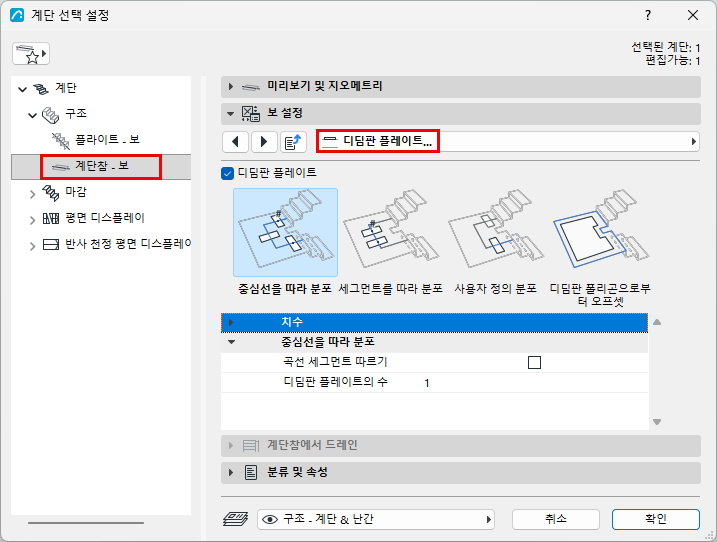Expand the 분류 및 속성 panel

coord(230,472)
